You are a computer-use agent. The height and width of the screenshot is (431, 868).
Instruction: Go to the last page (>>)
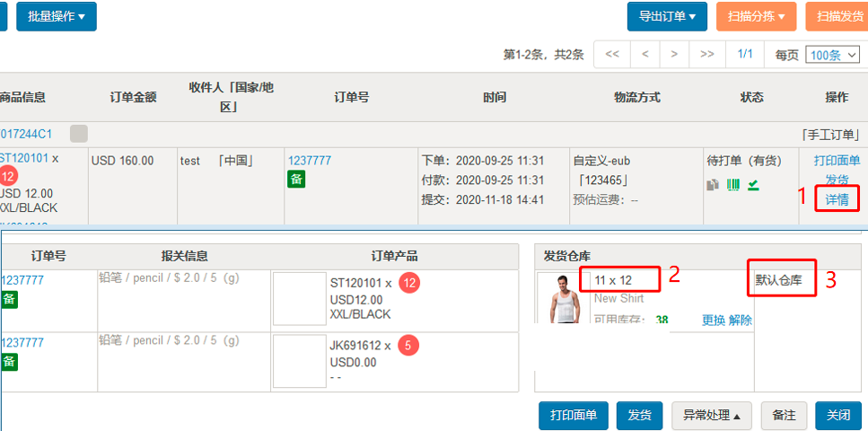pyautogui.click(x=707, y=54)
